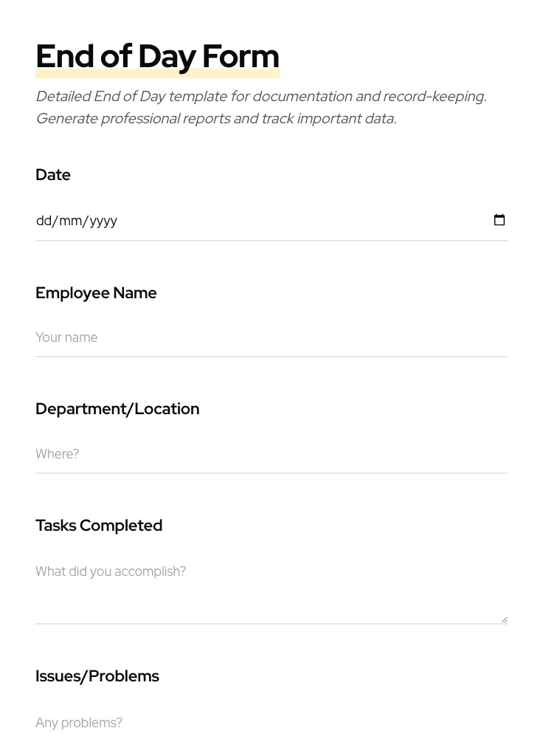Click the 'Employee Name' label
Image resolution: width=543 pixels, height=756 pixels.
point(96,293)
